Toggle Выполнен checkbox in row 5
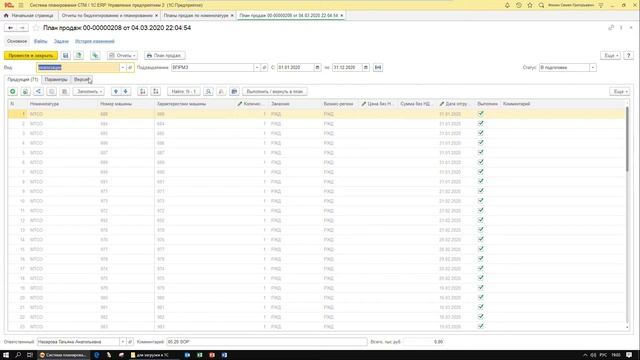This screenshot has height=360, width=640. click(x=481, y=152)
